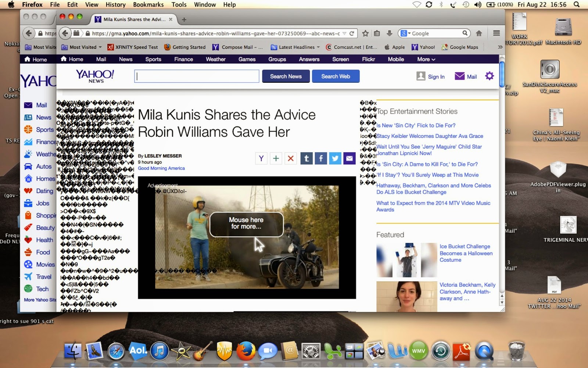Open the search engine selector dropdown

(x=405, y=33)
